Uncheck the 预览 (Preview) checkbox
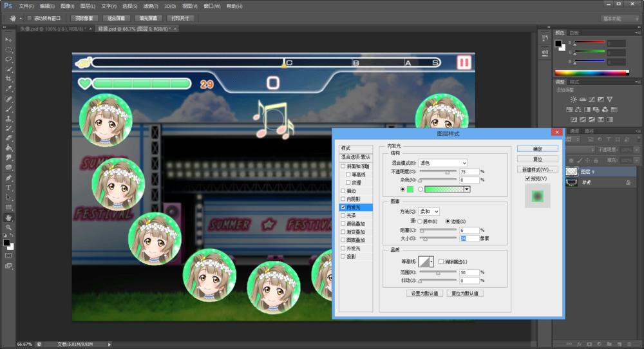Viewport: 644px width, 349px height. (x=528, y=178)
